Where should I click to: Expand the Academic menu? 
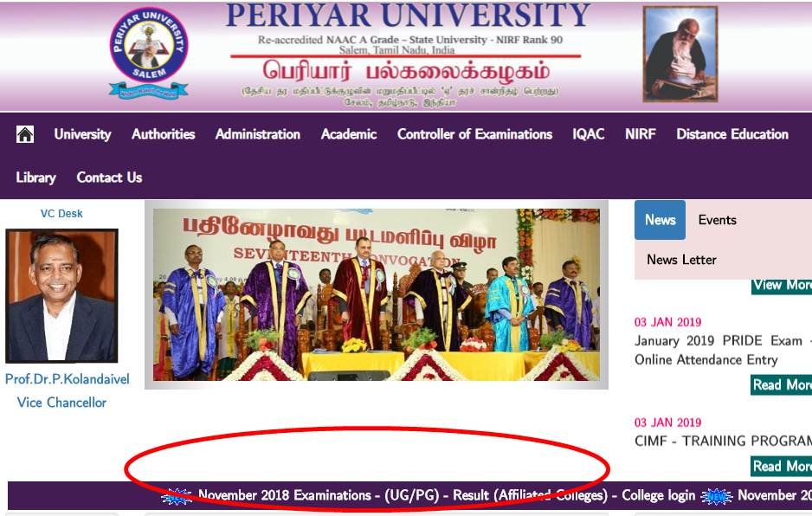(x=349, y=134)
